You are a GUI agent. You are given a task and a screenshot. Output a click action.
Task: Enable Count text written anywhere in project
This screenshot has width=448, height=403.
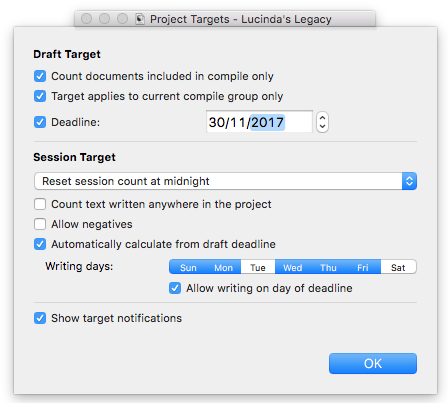click(x=40, y=204)
